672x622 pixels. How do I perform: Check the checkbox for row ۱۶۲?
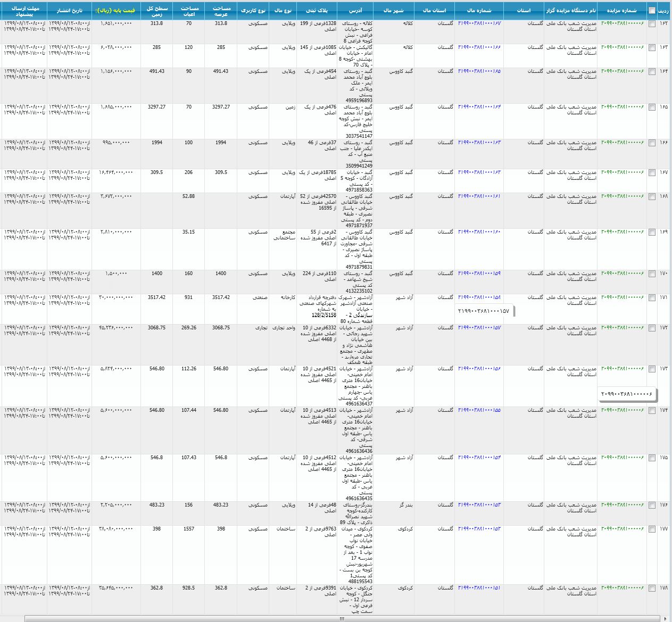click(x=652, y=24)
